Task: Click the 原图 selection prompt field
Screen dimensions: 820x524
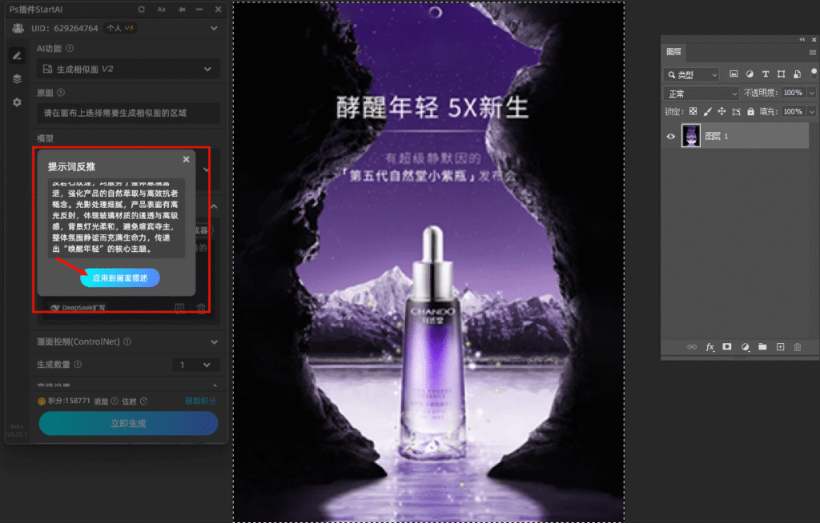Action: tap(128, 113)
